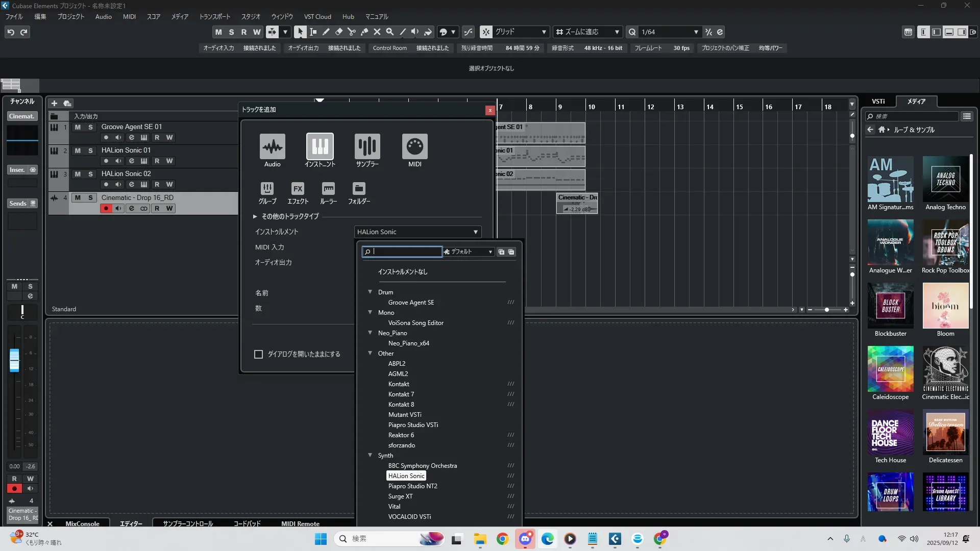Open the トランスポート menu
This screenshot has height=551, width=980.
click(x=214, y=17)
